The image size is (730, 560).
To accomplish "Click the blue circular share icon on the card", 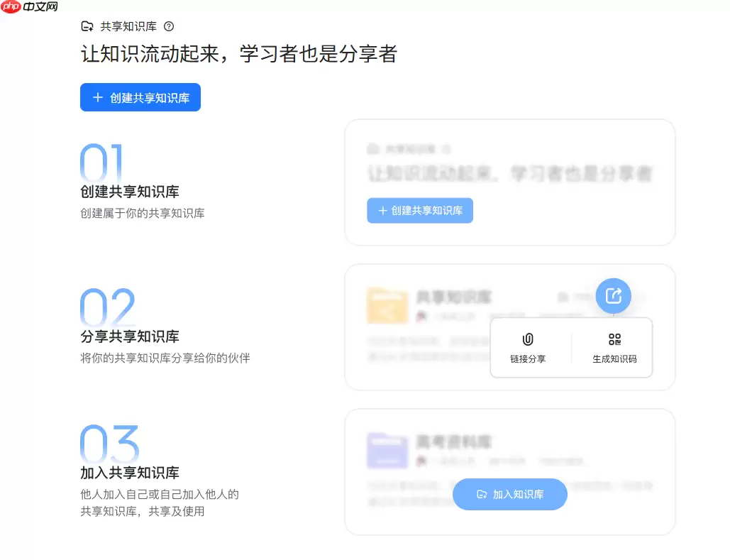I will click(x=612, y=296).
